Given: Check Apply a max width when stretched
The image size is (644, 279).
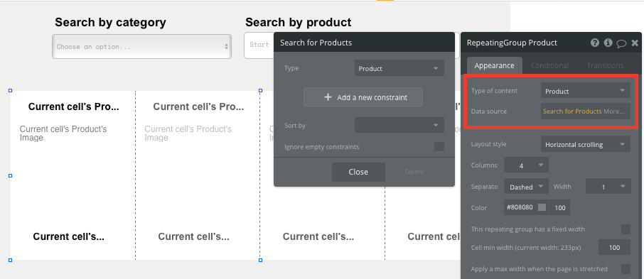Looking at the screenshot, I should [626, 269].
